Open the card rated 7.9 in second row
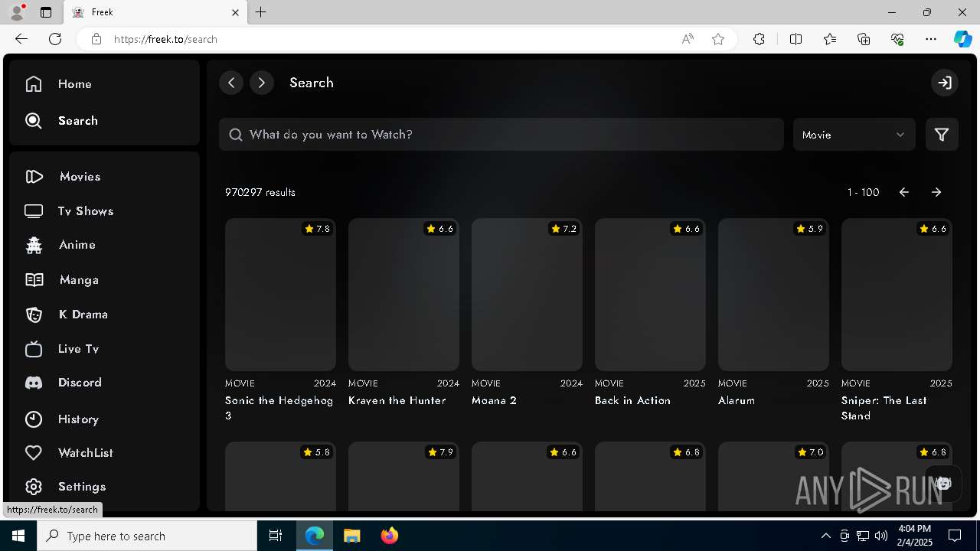This screenshot has height=551, width=980. tap(403, 476)
